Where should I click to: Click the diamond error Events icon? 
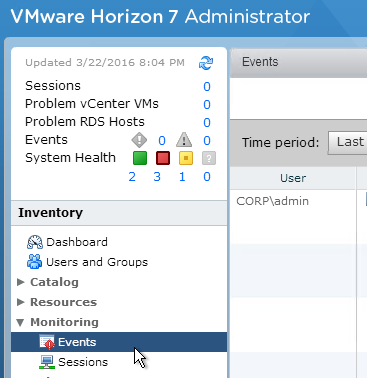[x=139, y=140]
